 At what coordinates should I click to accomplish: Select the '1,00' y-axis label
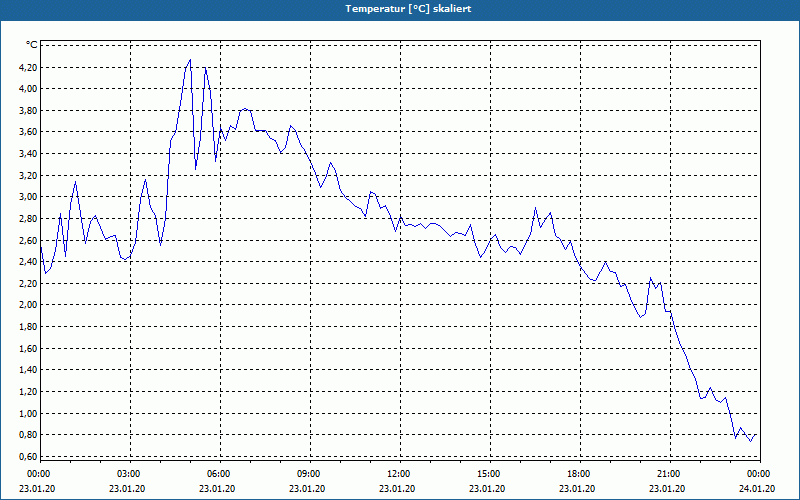click(x=28, y=413)
